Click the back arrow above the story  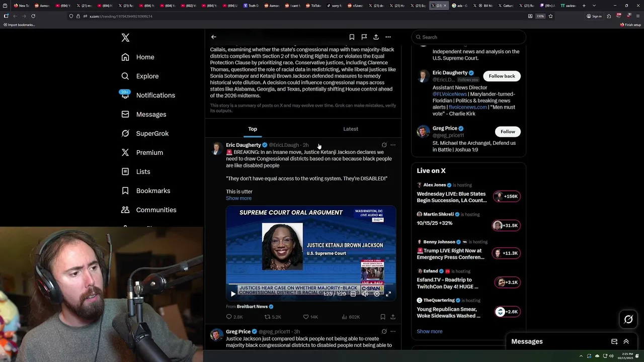click(x=213, y=37)
